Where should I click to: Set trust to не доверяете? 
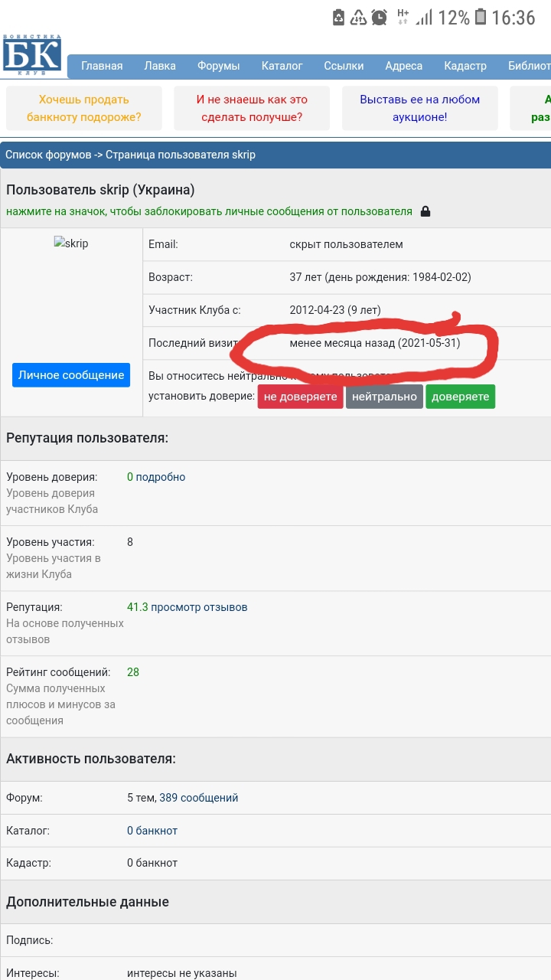coord(300,397)
